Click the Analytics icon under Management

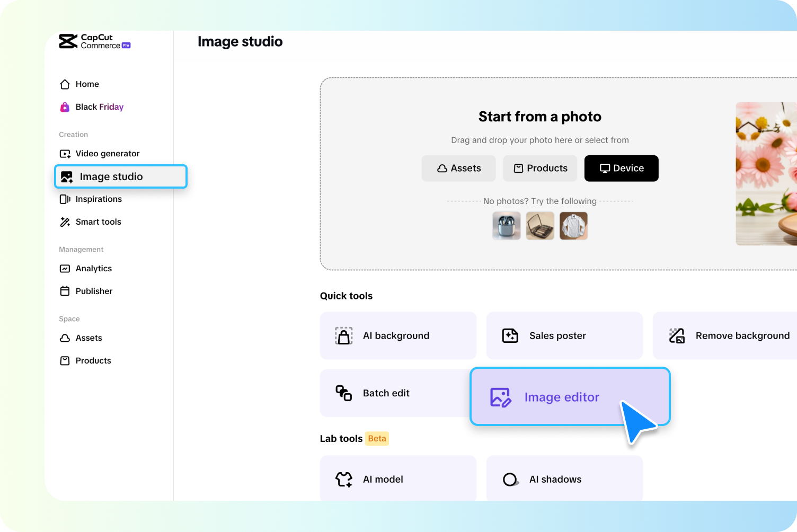(65, 269)
